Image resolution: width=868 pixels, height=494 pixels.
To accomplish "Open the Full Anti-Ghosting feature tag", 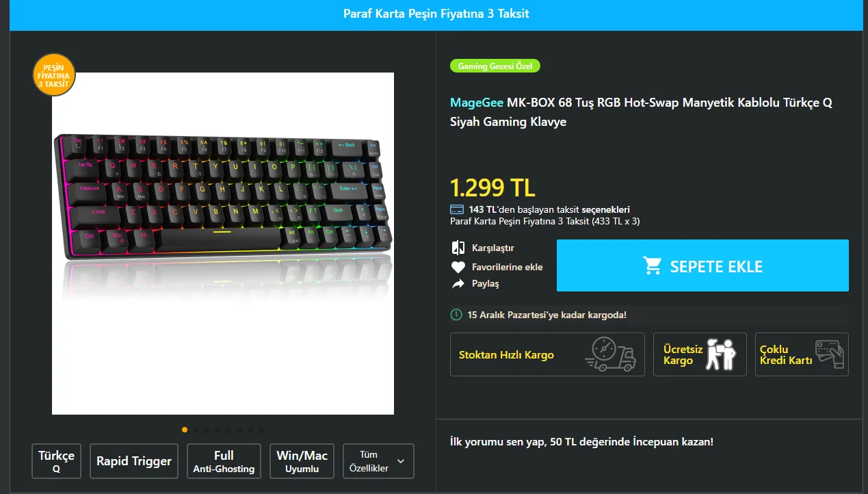I will click(224, 461).
